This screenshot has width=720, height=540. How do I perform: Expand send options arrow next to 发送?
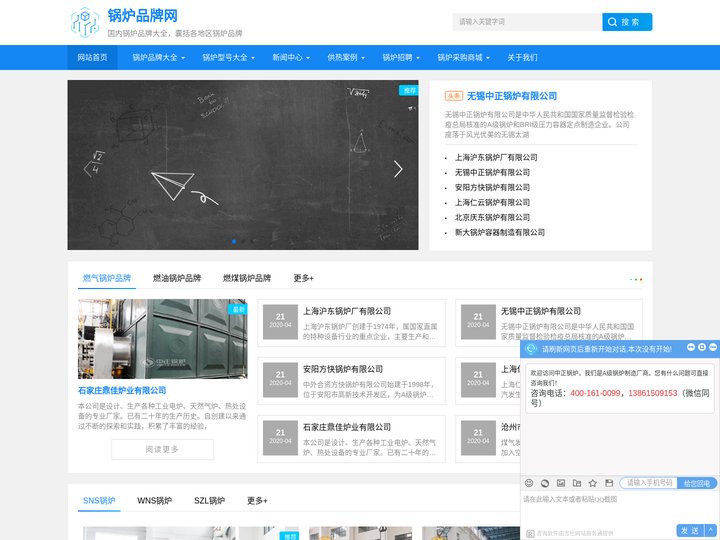coord(710,530)
